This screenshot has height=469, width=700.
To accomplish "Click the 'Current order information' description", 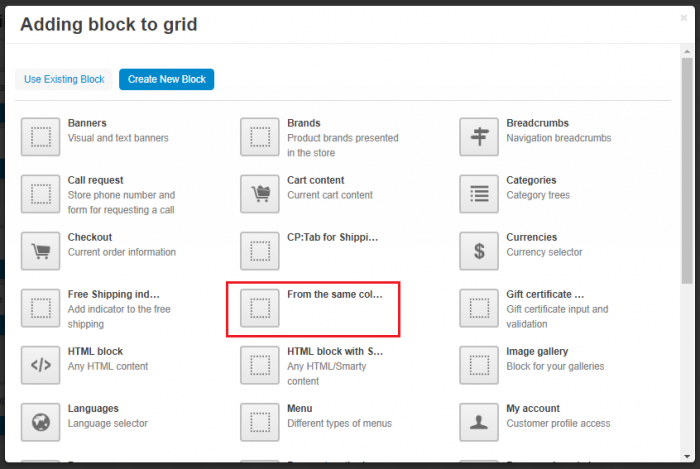I will (x=122, y=253).
